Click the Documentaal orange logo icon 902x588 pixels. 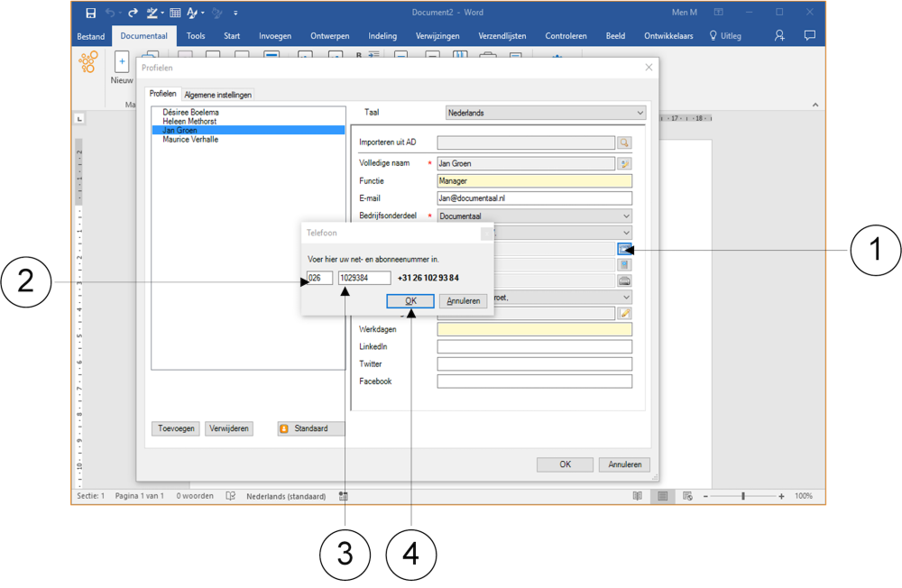click(x=88, y=61)
